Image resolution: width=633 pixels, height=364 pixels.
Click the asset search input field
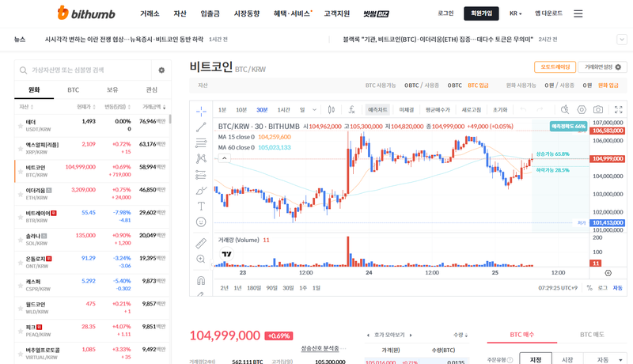[x=87, y=70]
